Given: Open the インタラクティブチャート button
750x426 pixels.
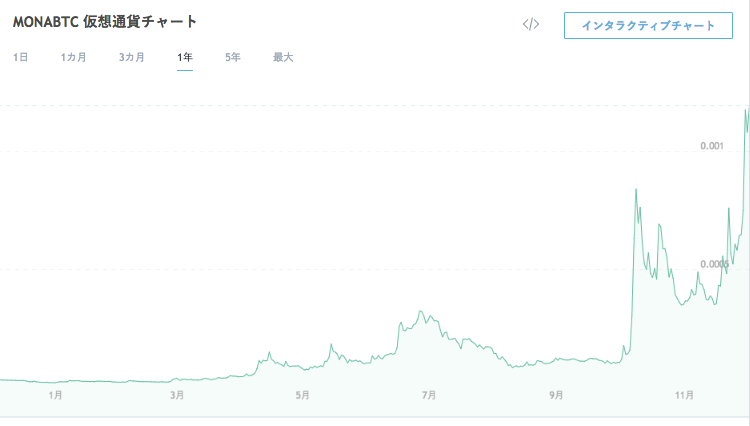Looking at the screenshot, I should pos(648,25).
